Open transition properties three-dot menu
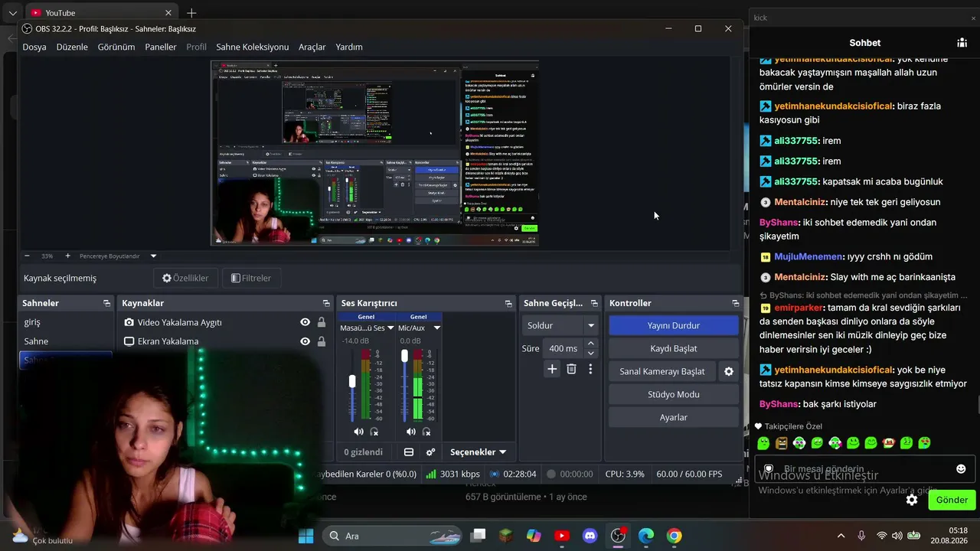The width and height of the screenshot is (980, 551). click(590, 369)
